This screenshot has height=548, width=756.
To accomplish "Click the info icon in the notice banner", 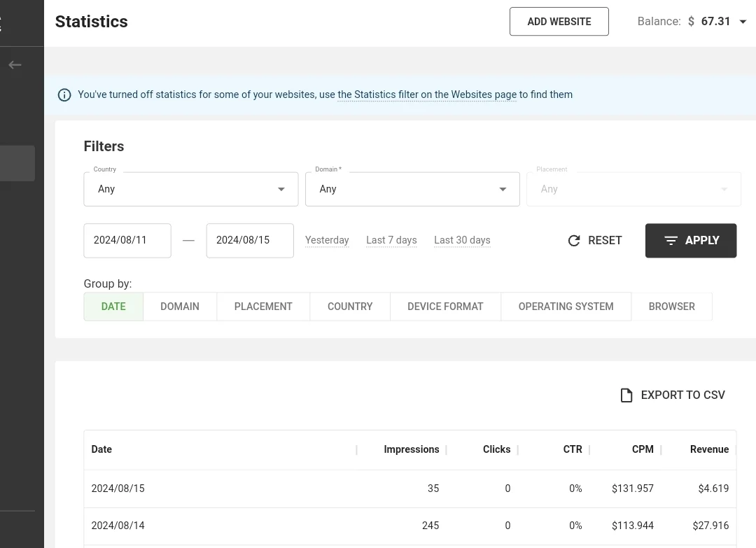I will (64, 95).
